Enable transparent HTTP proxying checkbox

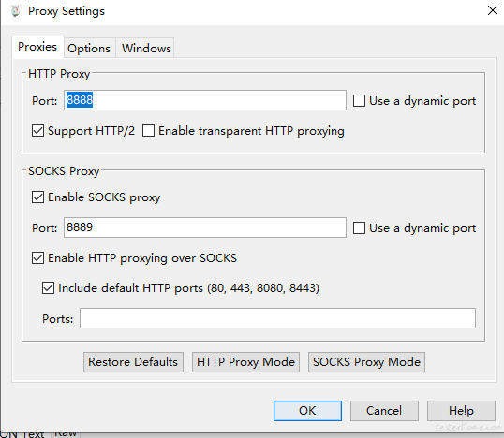(x=148, y=131)
